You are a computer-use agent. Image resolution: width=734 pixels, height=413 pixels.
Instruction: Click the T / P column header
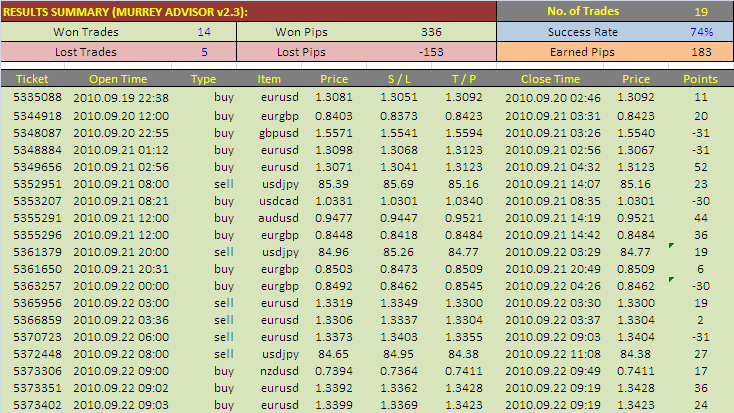point(463,79)
